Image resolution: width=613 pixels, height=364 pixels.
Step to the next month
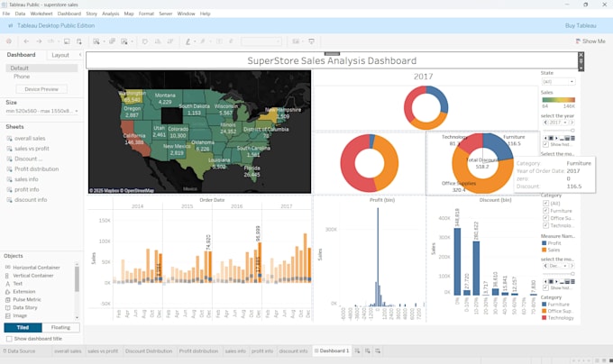572,266
